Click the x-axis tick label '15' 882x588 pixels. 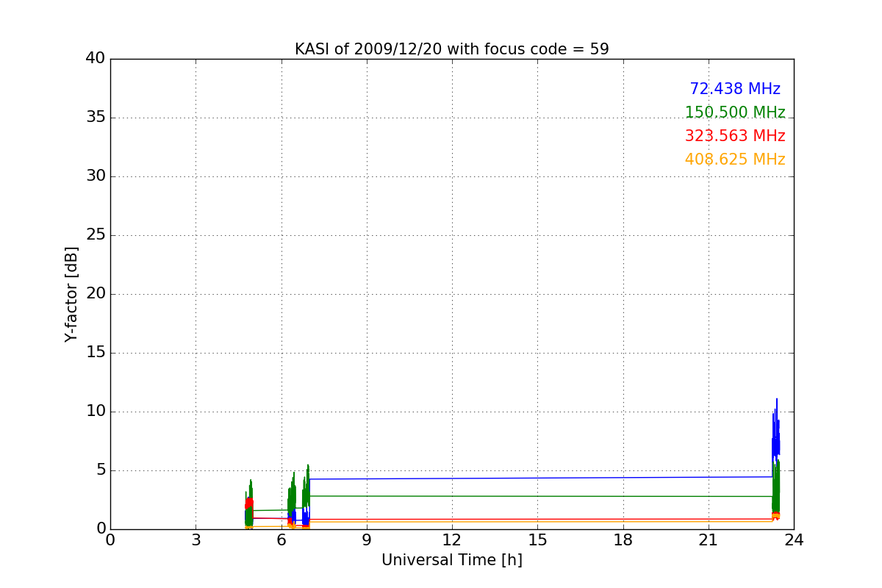coord(537,541)
